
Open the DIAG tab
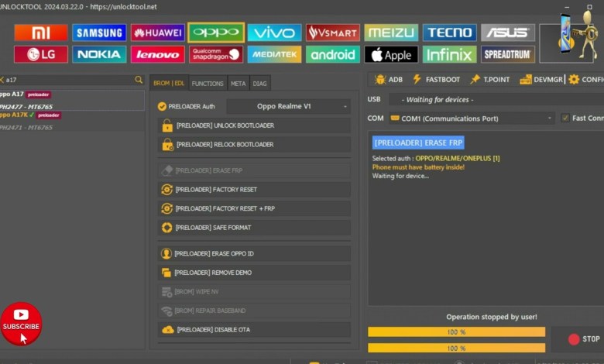(x=260, y=84)
